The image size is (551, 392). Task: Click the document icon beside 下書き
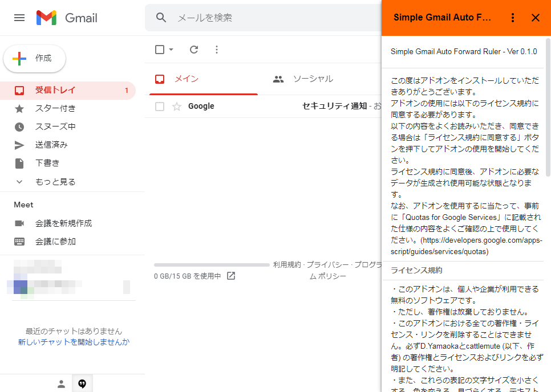coord(19,164)
